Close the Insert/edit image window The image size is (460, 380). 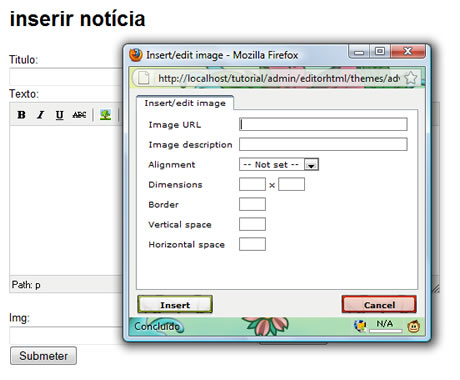[x=408, y=51]
